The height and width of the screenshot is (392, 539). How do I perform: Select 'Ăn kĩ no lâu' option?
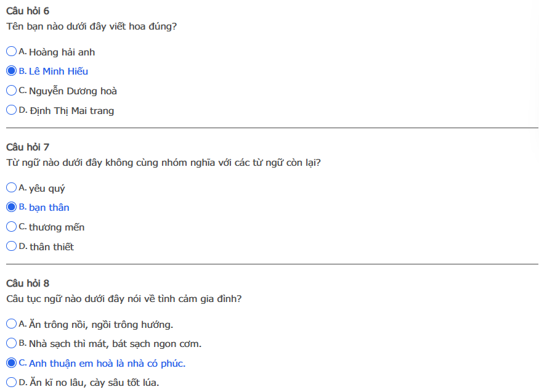[11, 383]
